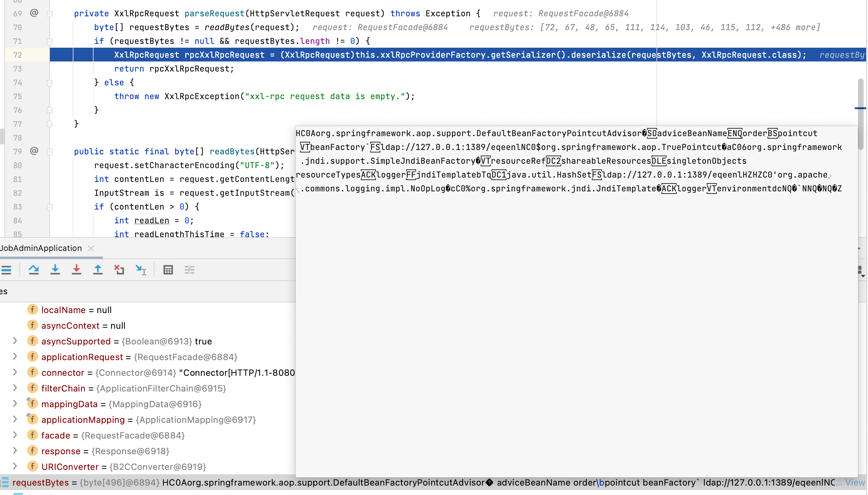The width and height of the screenshot is (868, 495).
Task: Select the requestBytes variable row
Action: tap(41, 482)
